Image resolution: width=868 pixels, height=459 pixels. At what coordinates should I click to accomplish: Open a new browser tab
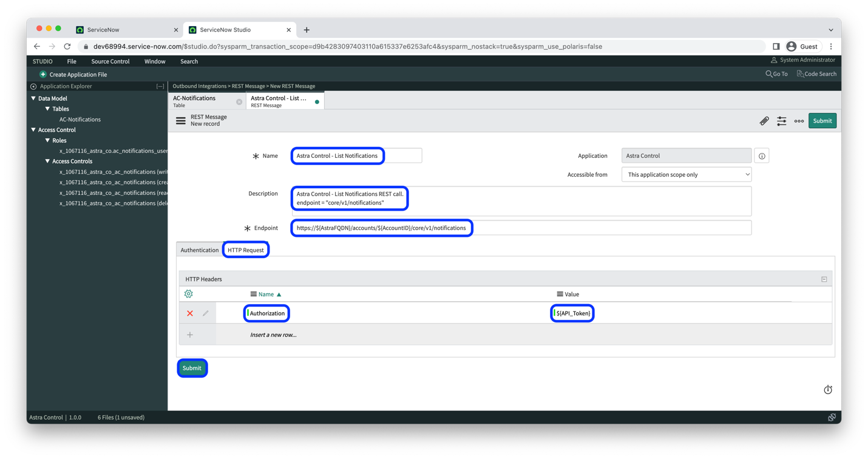click(307, 30)
